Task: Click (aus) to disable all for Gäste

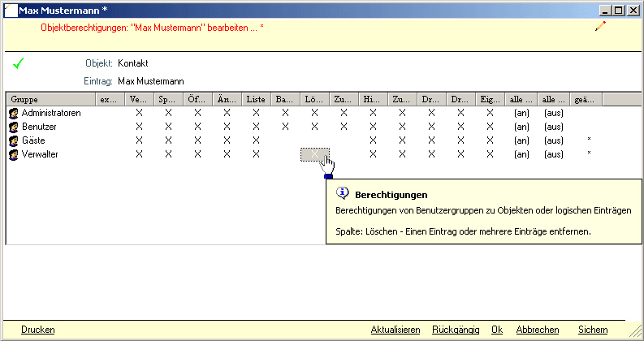Action: click(x=553, y=140)
